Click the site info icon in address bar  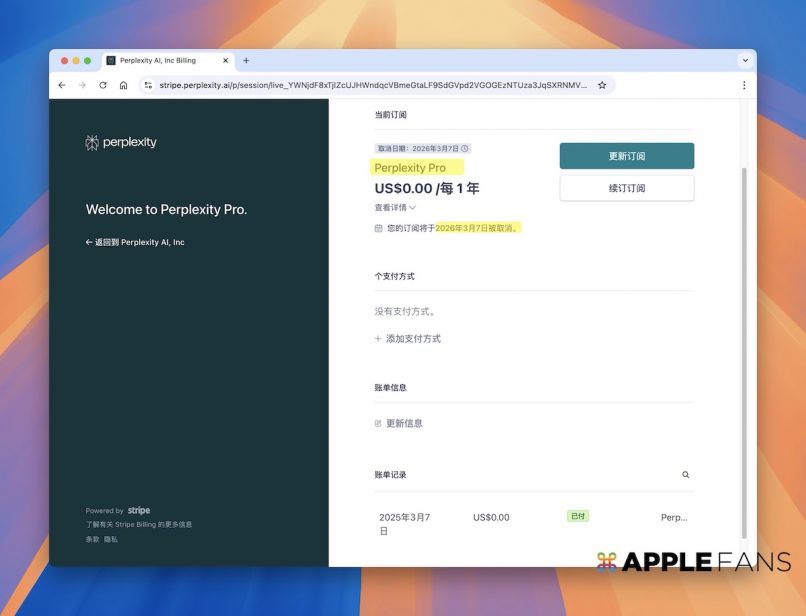coord(148,86)
